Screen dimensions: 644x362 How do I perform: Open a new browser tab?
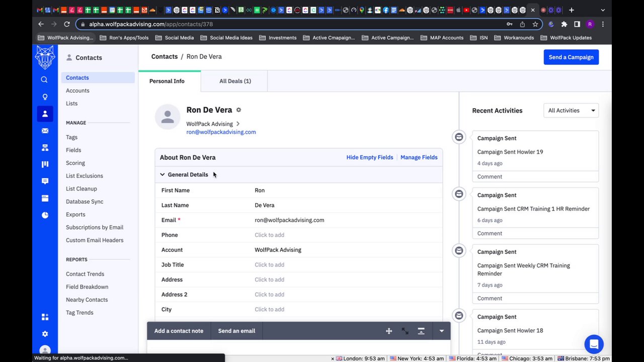[x=571, y=10]
